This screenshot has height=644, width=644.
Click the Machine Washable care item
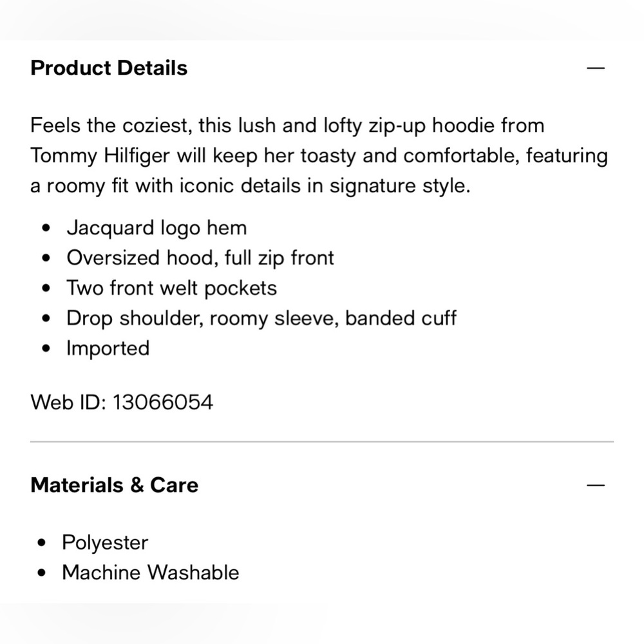coord(150,573)
